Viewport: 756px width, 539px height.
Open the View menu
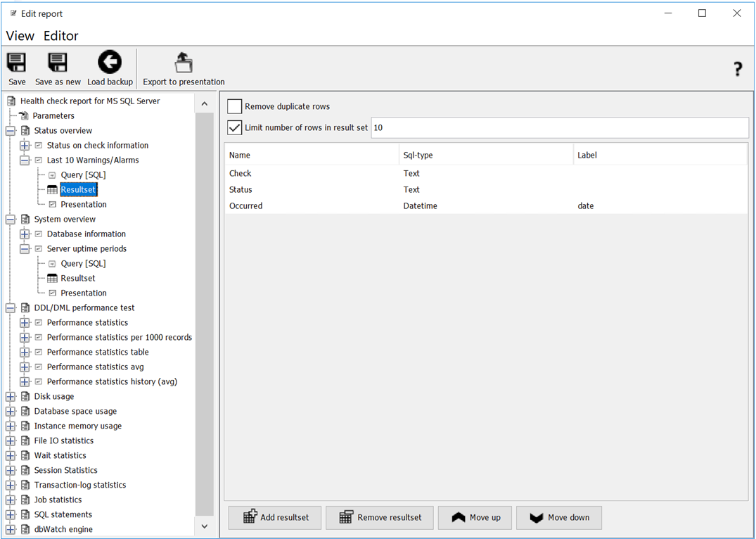pos(20,36)
